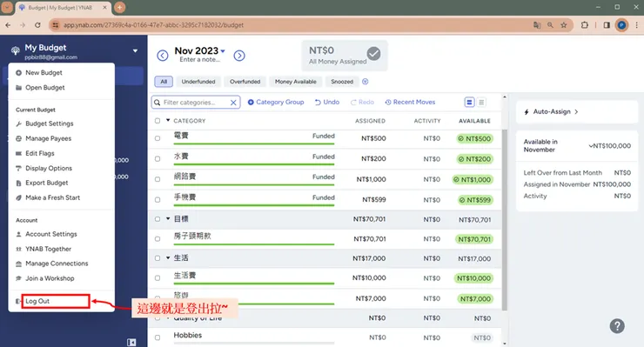Collapse the 生活 category group

point(168,258)
